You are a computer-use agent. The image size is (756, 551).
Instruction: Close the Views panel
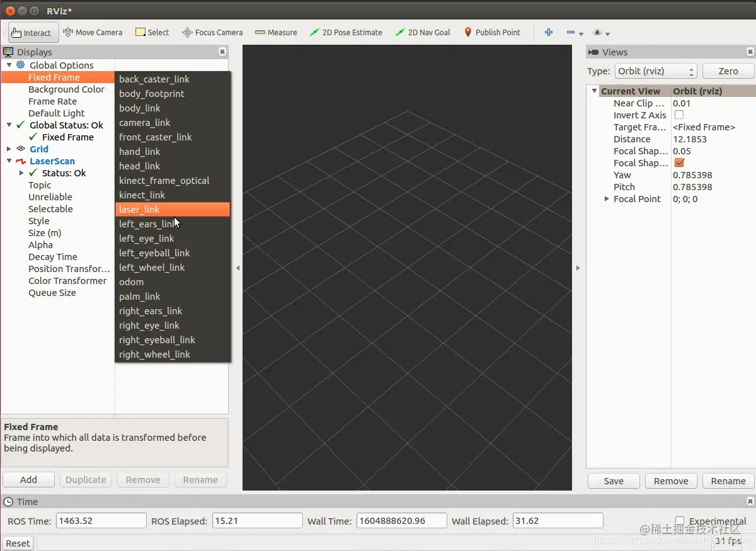[x=750, y=52]
